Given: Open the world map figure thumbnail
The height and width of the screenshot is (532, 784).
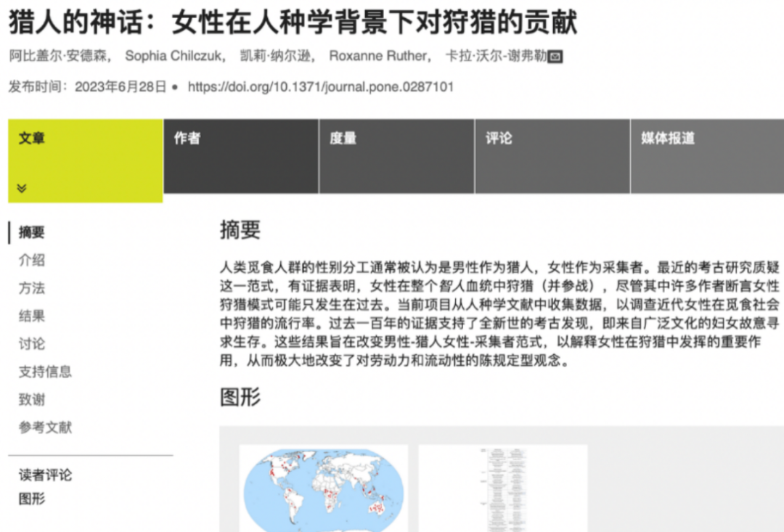Looking at the screenshot, I should [x=324, y=488].
